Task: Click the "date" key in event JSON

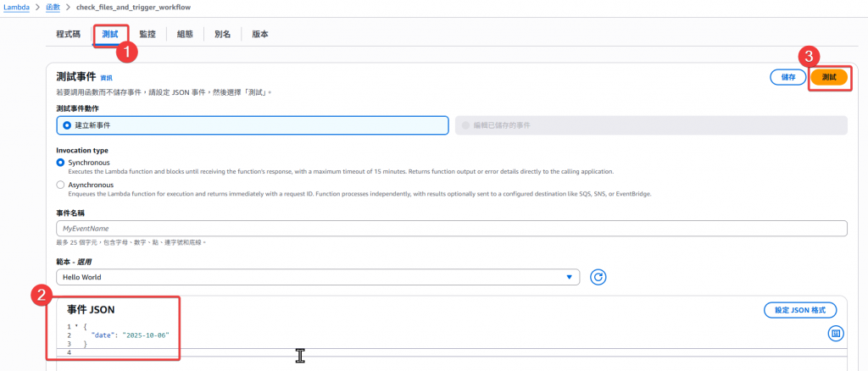Action: tap(103, 335)
